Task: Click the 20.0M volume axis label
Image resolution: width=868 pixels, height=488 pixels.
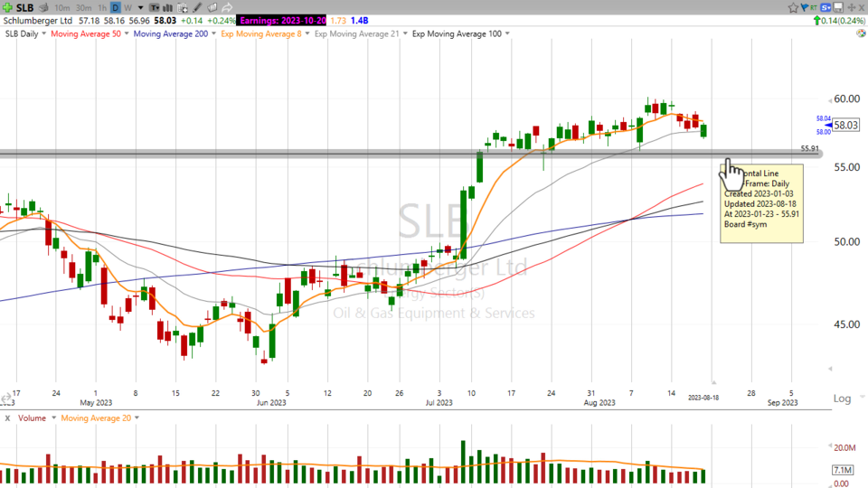Action: pyautogui.click(x=844, y=447)
